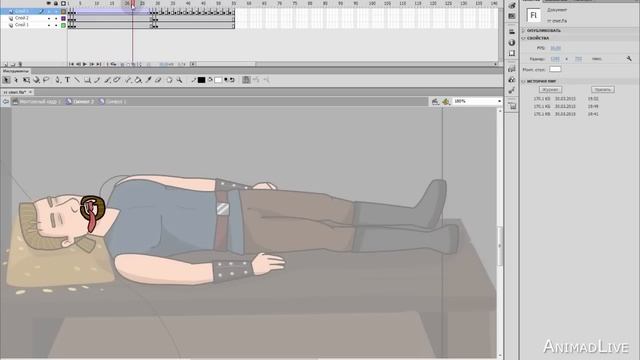
Task: Pick the 3D Rotation tool
Action: (x=36, y=80)
